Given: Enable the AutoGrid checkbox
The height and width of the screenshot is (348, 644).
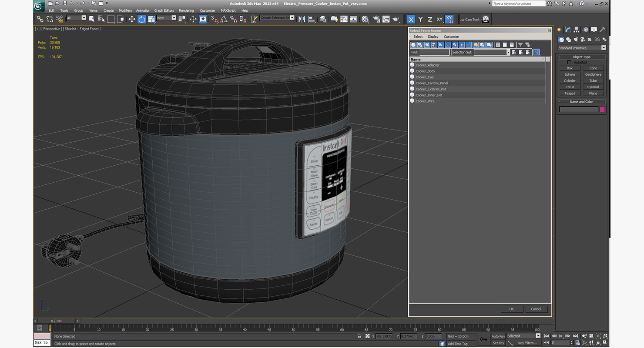Looking at the screenshot, I should pyautogui.click(x=569, y=62).
